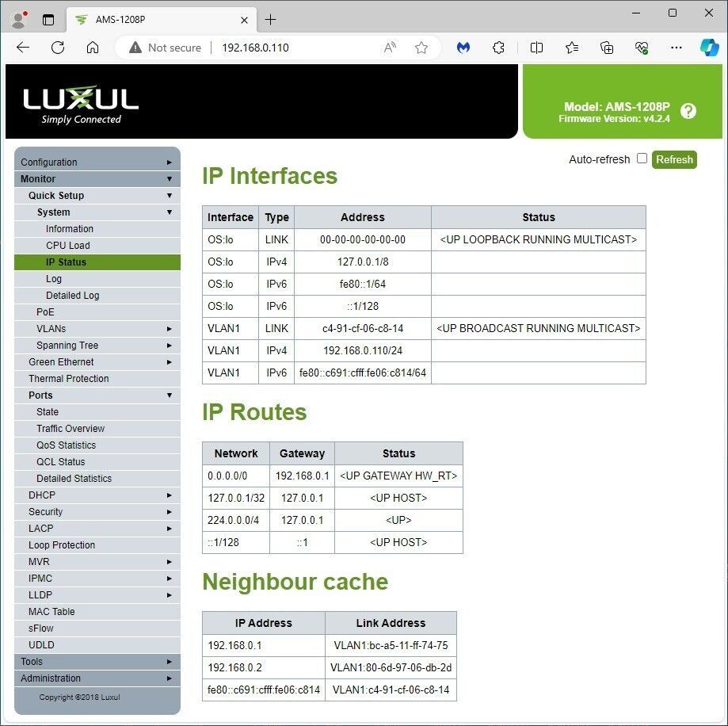Click the green Refresh button
The height and width of the screenshot is (726, 728).
674,159
